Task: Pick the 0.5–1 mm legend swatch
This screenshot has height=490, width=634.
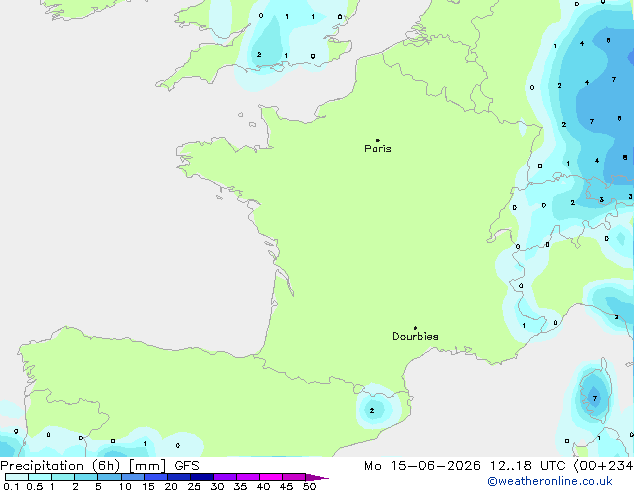Action: click(x=40, y=477)
